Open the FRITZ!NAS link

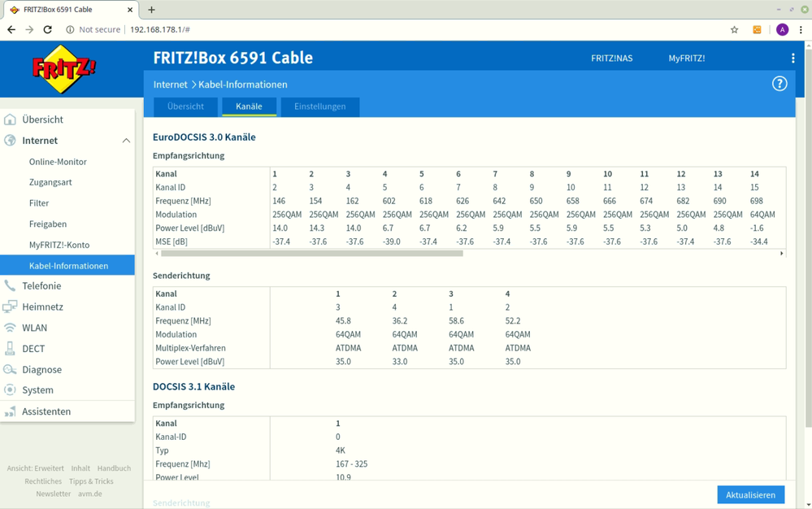click(611, 58)
